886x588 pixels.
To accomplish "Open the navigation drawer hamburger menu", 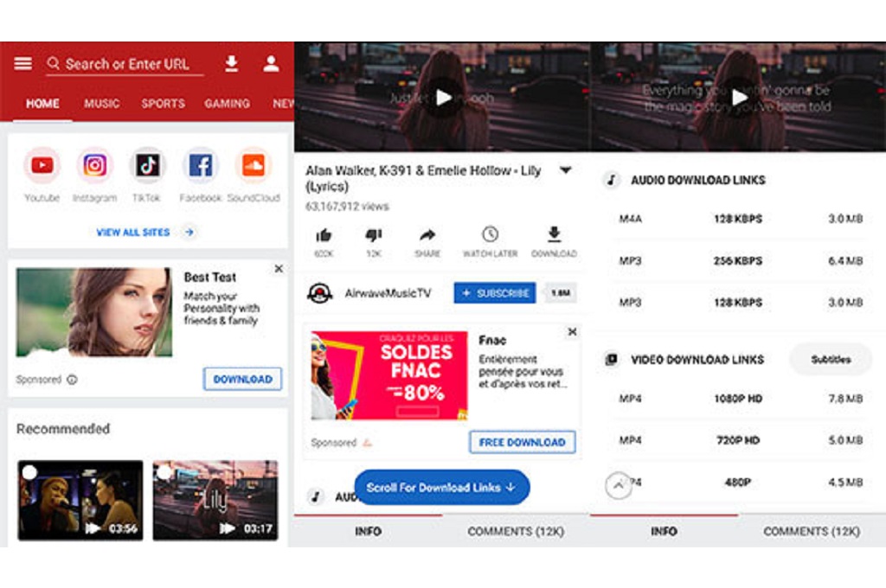I will pos(22,62).
